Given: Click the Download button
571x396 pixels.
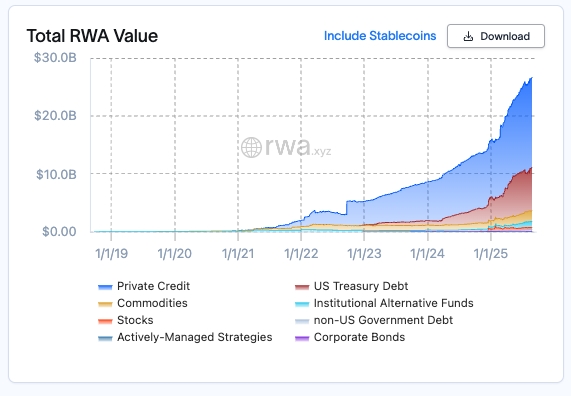Looking at the screenshot, I should (496, 36).
